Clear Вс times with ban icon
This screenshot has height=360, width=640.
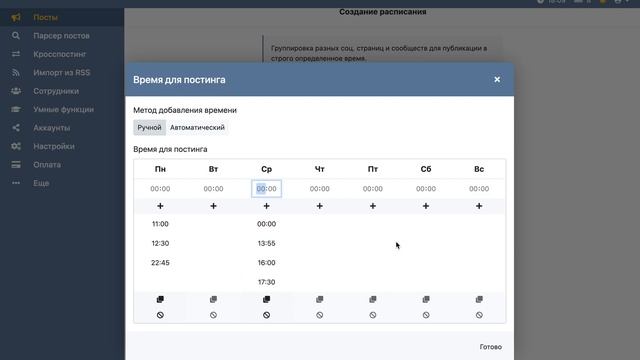pyautogui.click(x=479, y=315)
